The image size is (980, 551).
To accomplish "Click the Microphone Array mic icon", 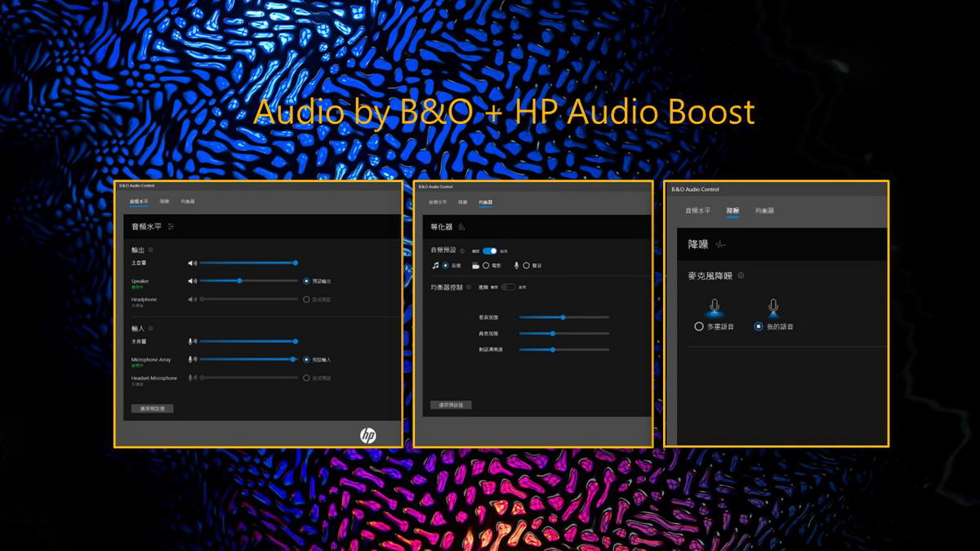I will coord(193,359).
